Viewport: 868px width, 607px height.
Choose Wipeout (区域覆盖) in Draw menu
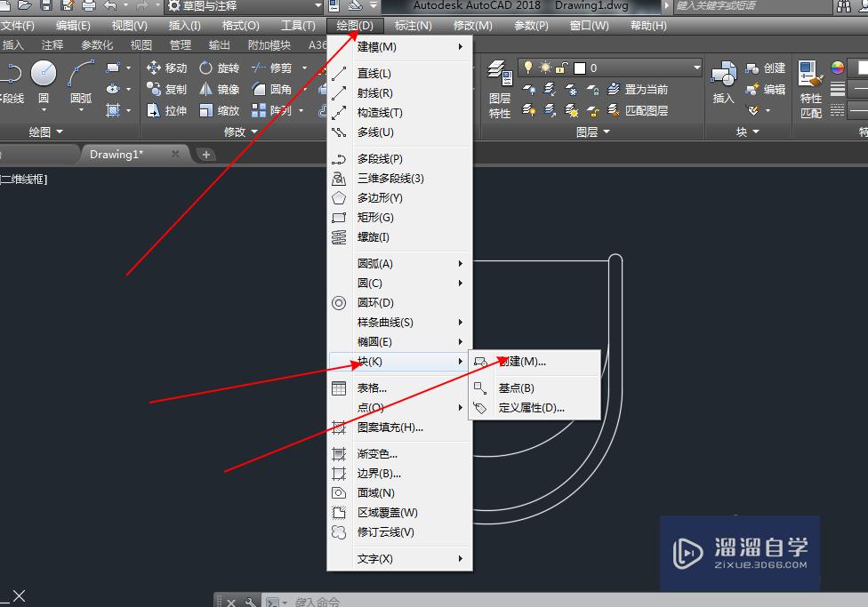399,513
